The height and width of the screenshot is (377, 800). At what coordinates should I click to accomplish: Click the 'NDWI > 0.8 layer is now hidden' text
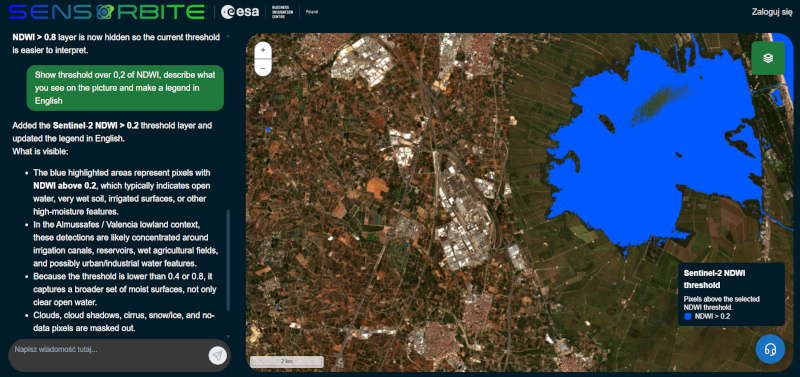point(116,44)
